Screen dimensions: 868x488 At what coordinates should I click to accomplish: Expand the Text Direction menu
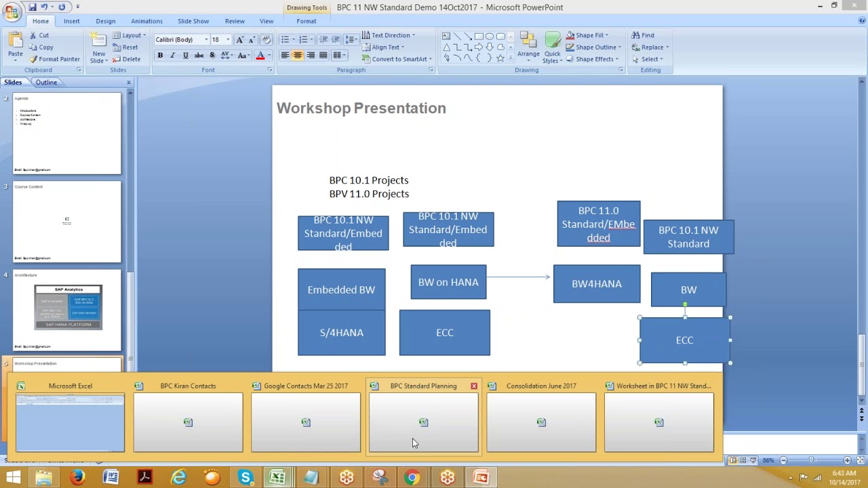point(389,35)
